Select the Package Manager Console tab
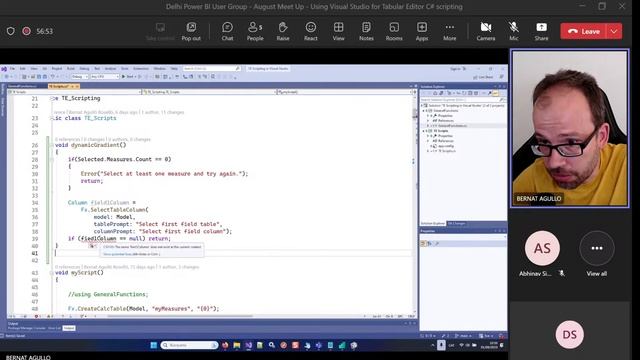Viewport: 640px width, 360px height. 27,328
